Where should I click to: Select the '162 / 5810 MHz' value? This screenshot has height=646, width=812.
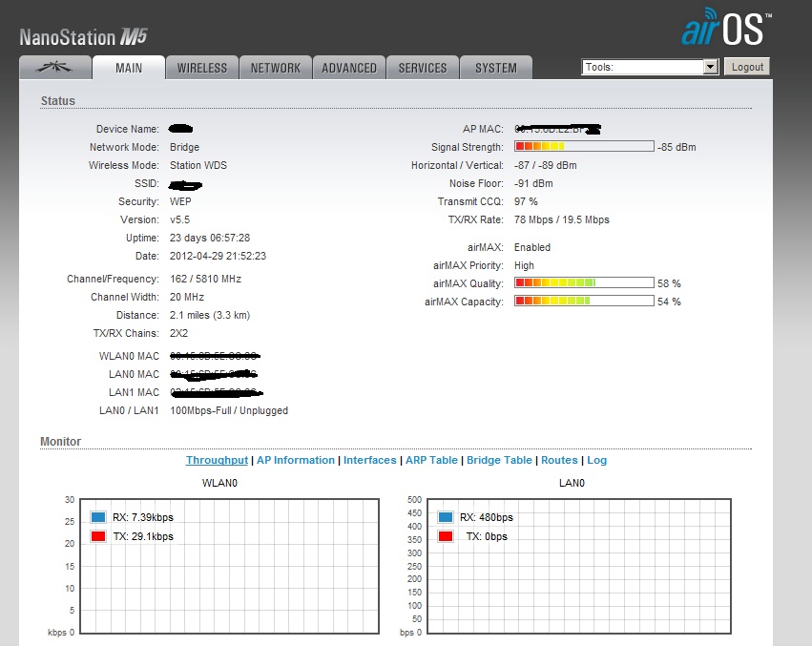click(205, 279)
